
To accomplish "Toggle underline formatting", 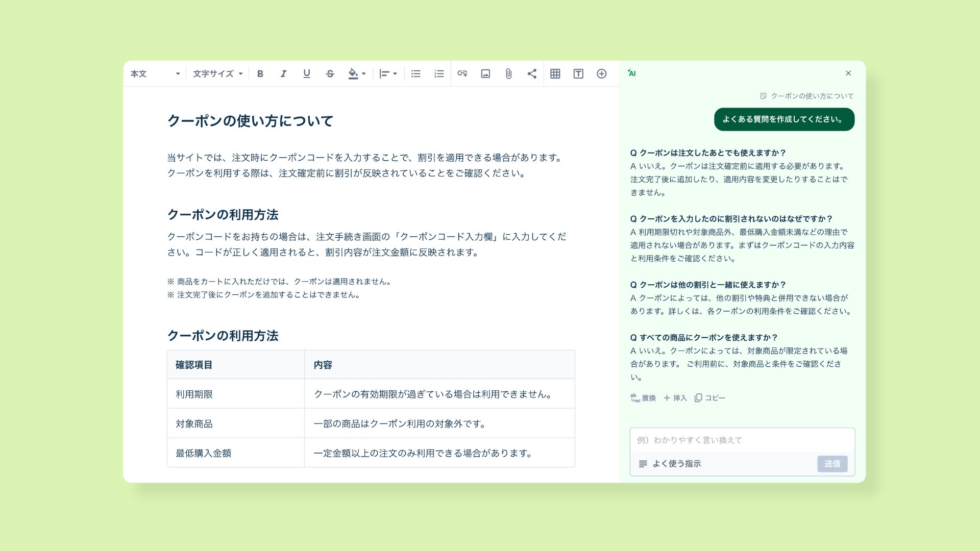I will (306, 73).
